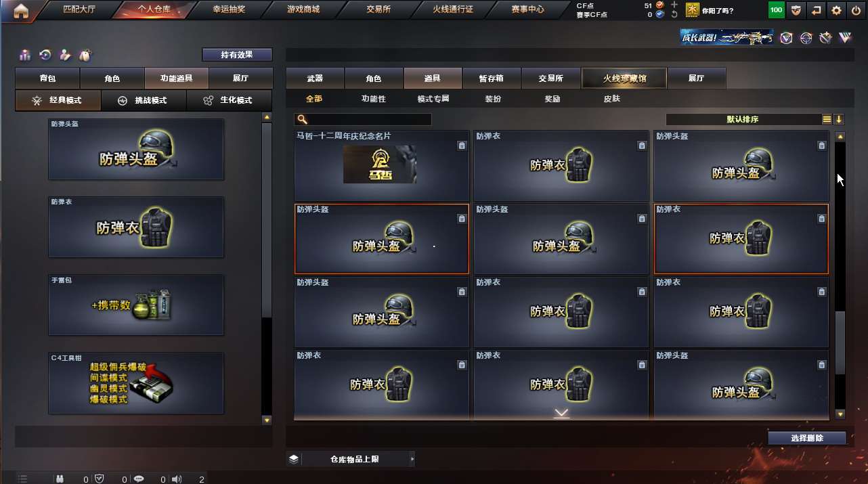Go to the home lobby icon

click(21, 10)
